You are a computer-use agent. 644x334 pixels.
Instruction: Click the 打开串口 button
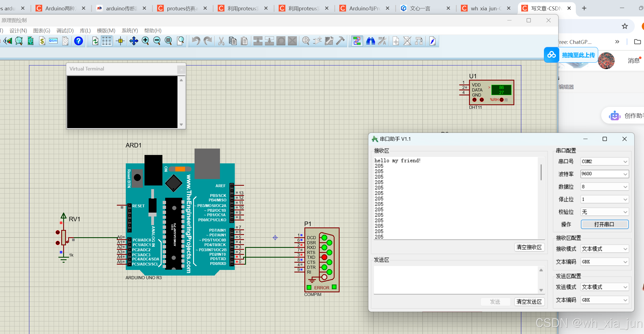[x=605, y=224]
